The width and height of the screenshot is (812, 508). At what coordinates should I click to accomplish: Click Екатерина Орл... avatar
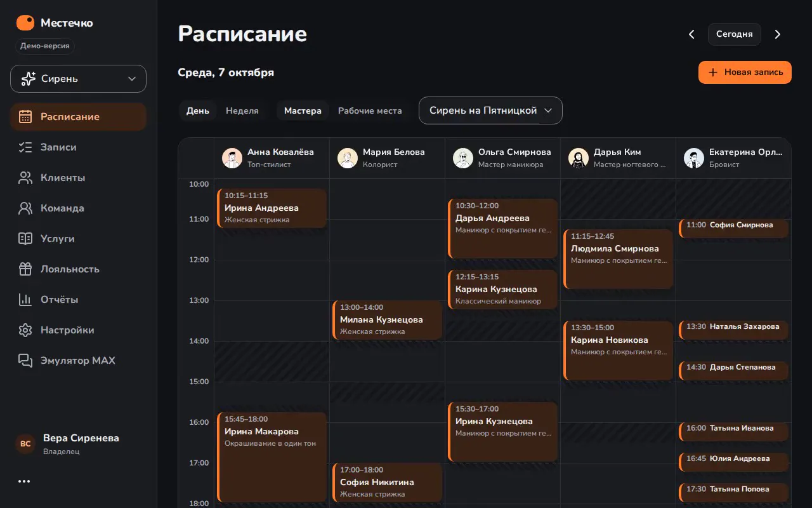pyautogui.click(x=694, y=158)
